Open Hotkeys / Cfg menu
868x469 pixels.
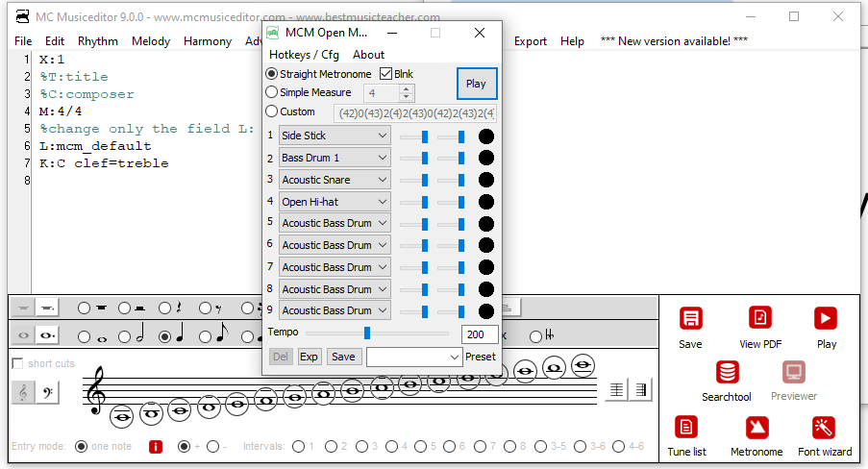(x=304, y=54)
